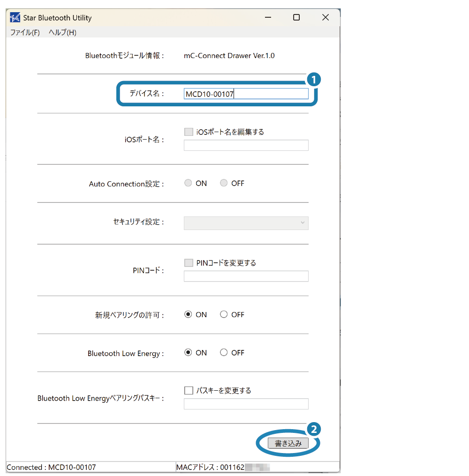Viewport: 469px width, 476px height.
Task: Turn Bluetooth Low Energy ON
Action: (189, 352)
